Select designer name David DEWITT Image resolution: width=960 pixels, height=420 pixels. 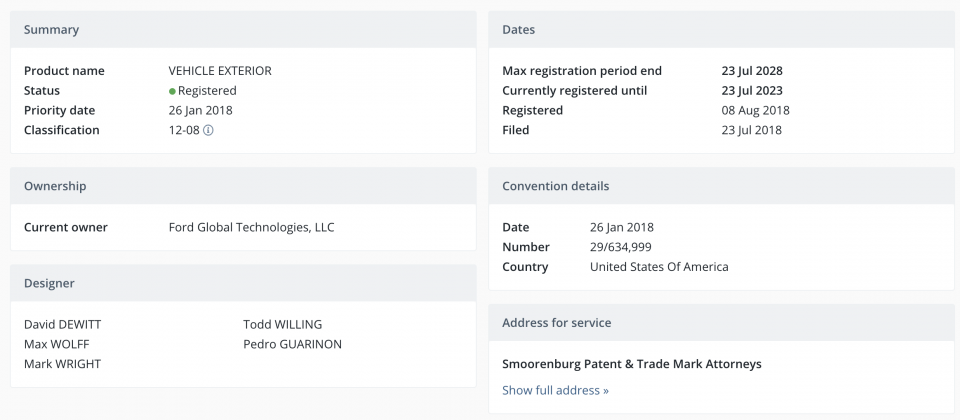click(x=62, y=324)
